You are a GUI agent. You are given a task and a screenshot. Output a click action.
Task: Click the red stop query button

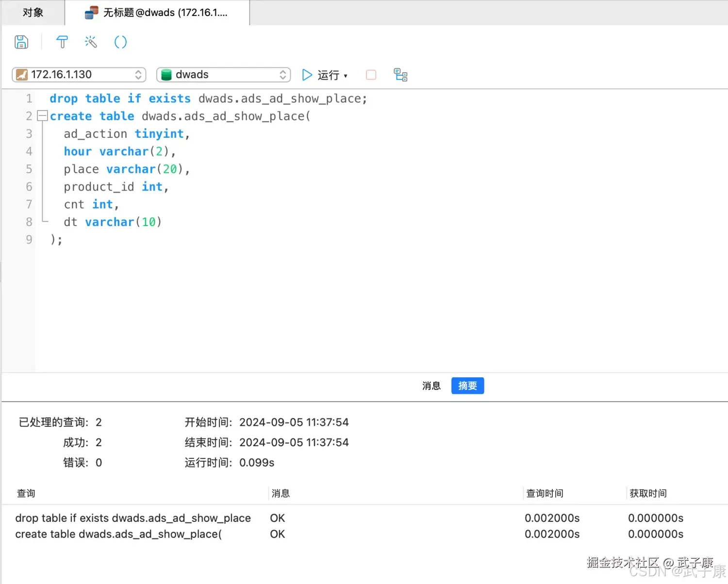pos(371,75)
